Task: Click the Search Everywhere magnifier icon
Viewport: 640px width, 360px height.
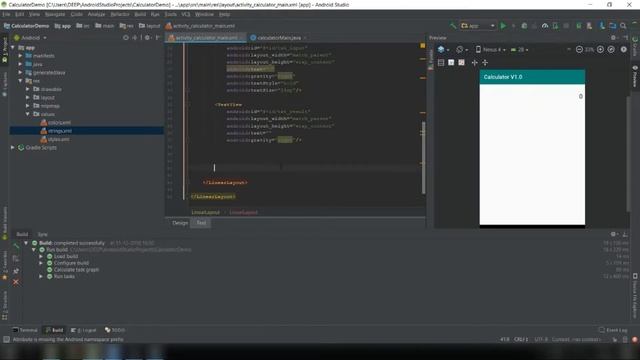Action: pos(623,26)
